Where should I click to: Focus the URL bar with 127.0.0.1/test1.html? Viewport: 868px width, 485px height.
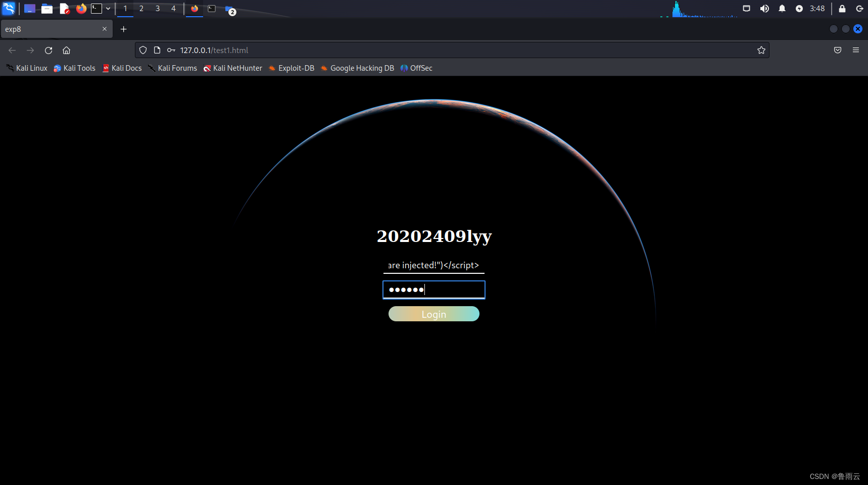452,50
